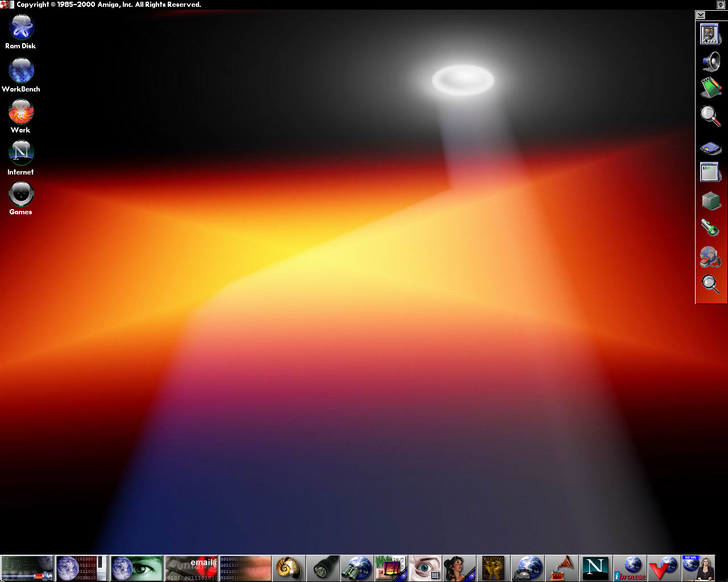Click the green cube icon in the right dock
Viewport: 728px width, 582px height.
point(710,201)
